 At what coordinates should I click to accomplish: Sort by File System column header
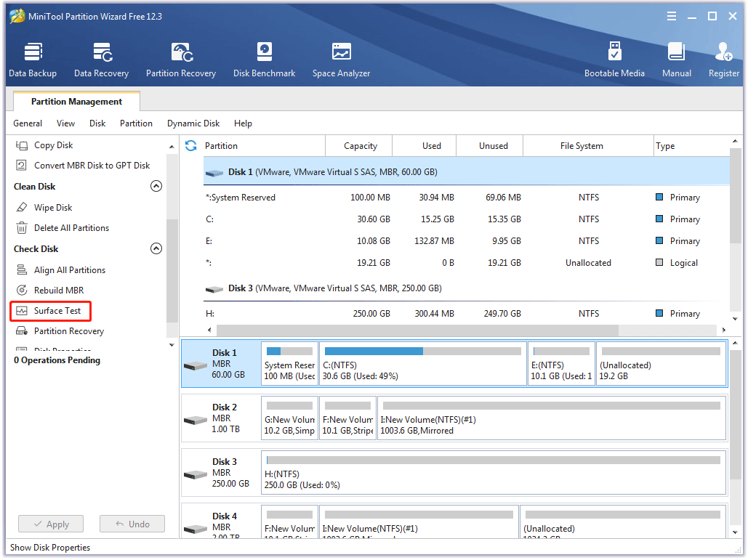coord(588,145)
